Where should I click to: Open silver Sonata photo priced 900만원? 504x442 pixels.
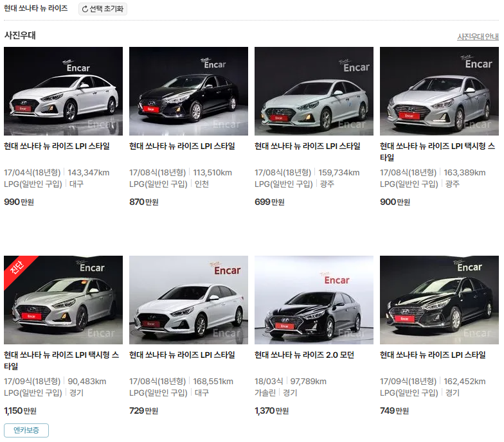pyautogui.click(x=440, y=91)
